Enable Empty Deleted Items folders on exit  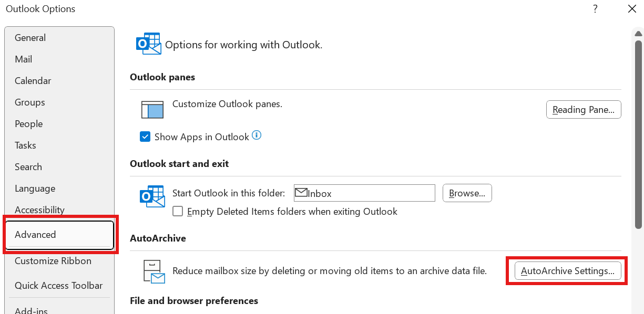178,212
